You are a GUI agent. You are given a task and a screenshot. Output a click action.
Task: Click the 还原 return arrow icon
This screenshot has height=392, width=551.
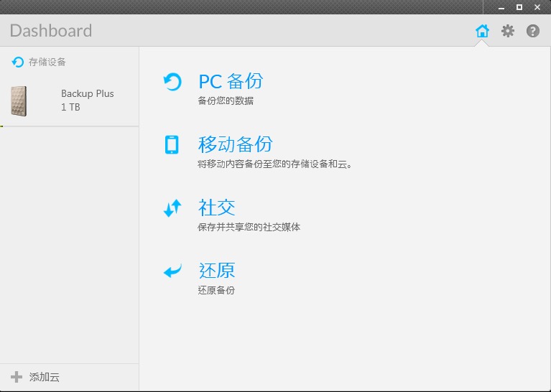point(172,271)
